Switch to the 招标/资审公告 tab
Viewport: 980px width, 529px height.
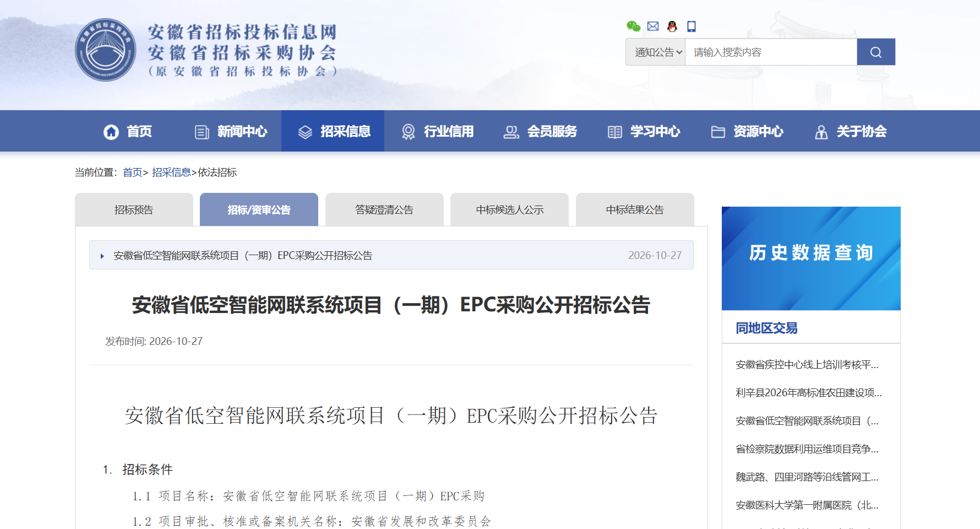pyautogui.click(x=259, y=209)
